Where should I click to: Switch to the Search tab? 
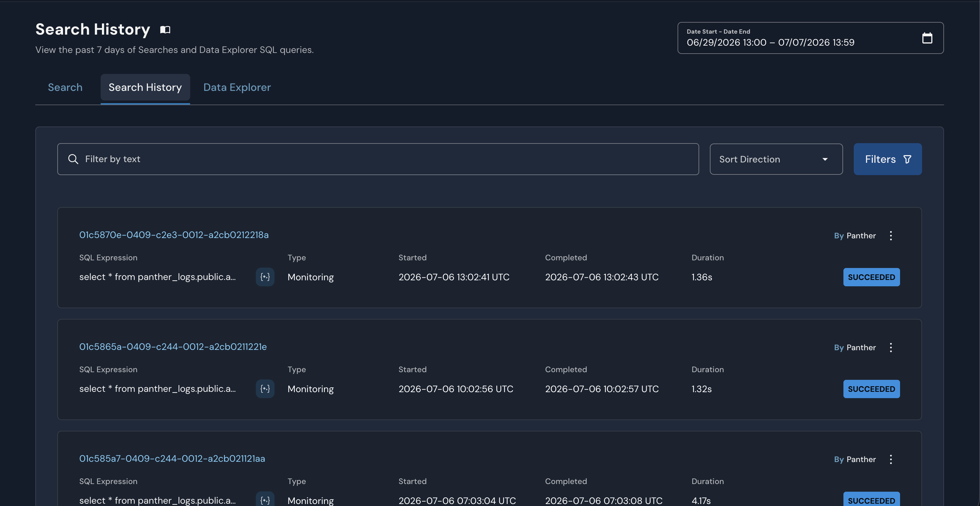click(65, 87)
